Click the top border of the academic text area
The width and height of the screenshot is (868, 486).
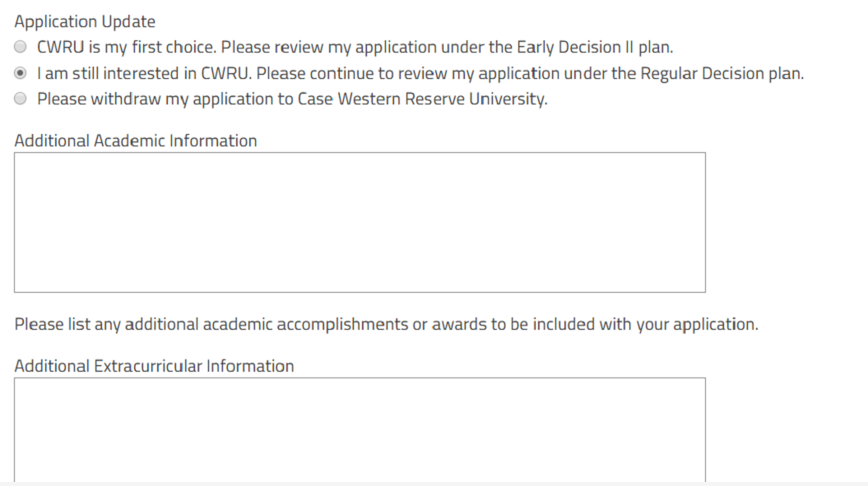360,152
